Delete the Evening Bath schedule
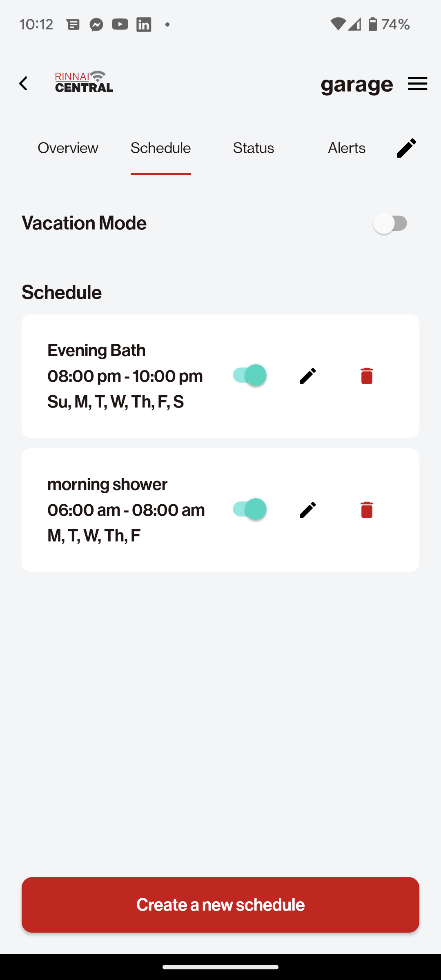The image size is (441, 980). [x=367, y=376]
